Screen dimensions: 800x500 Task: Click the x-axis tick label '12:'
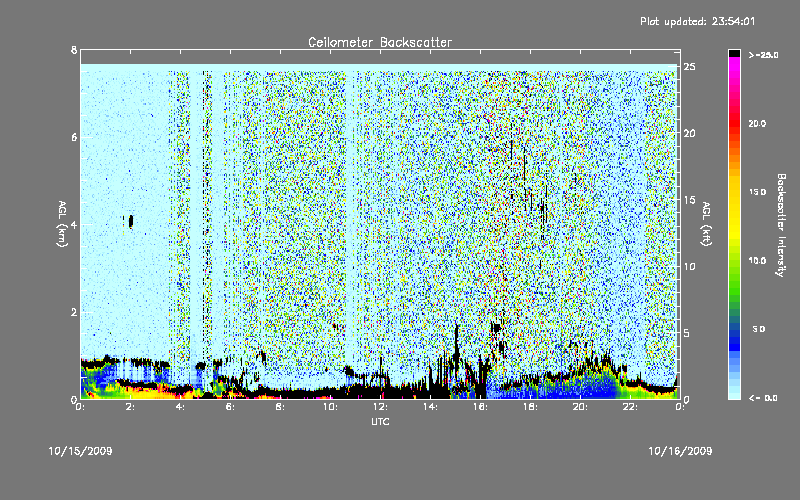click(380, 407)
